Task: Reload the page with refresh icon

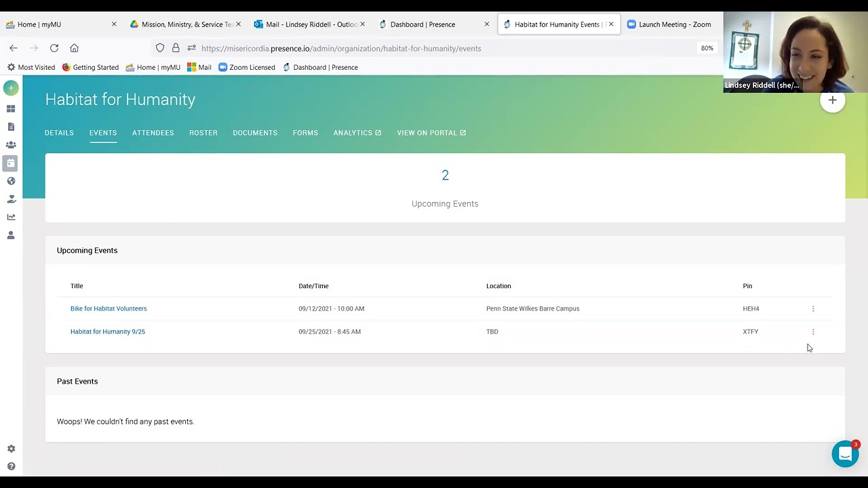Action: click(54, 48)
